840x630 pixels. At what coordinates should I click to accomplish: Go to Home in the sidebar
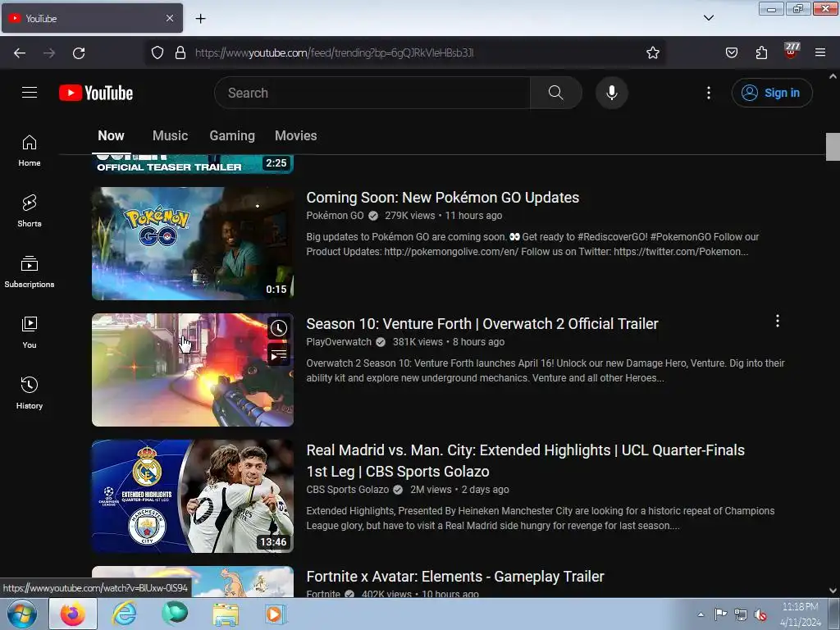[30, 151]
